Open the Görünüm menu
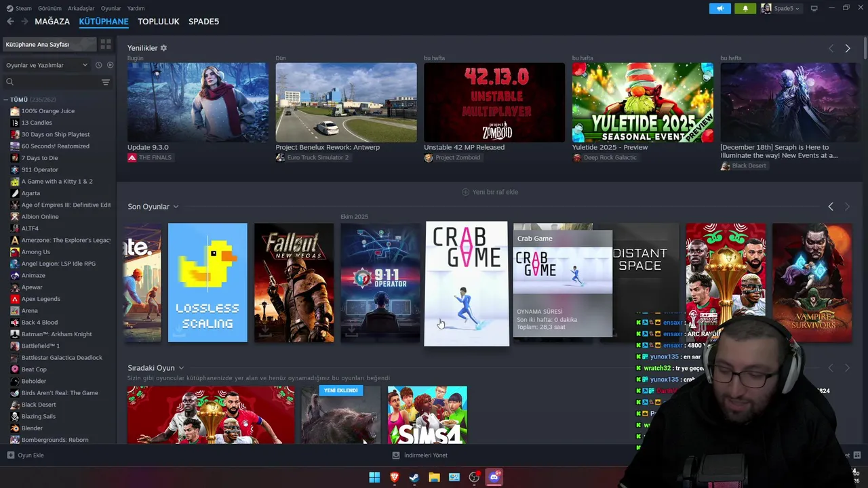 click(50, 8)
